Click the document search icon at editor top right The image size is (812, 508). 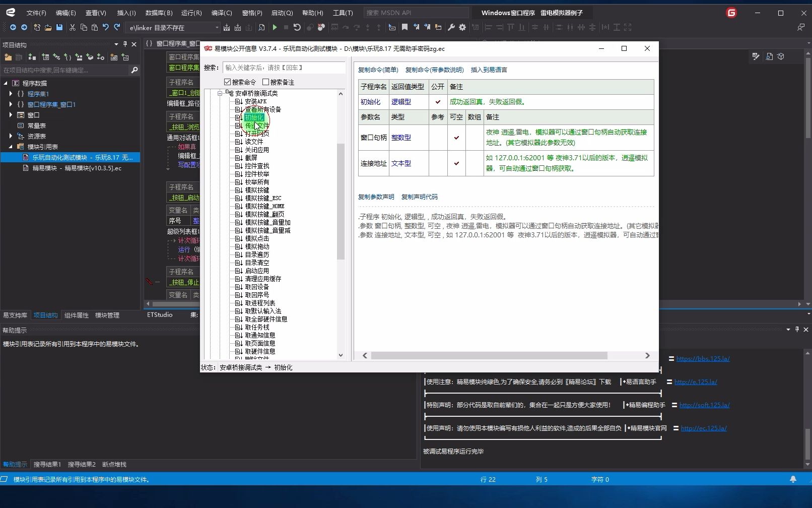(x=769, y=56)
